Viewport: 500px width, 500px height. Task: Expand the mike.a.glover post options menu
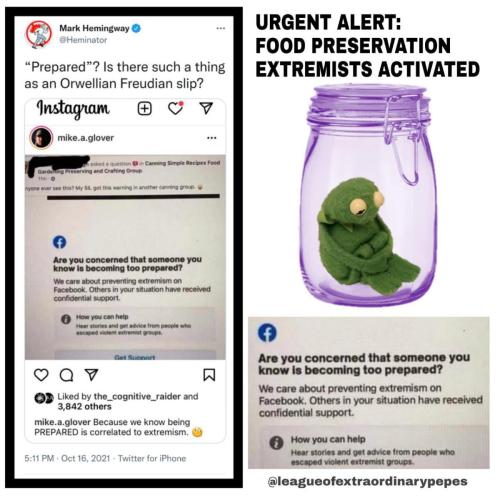(212, 138)
